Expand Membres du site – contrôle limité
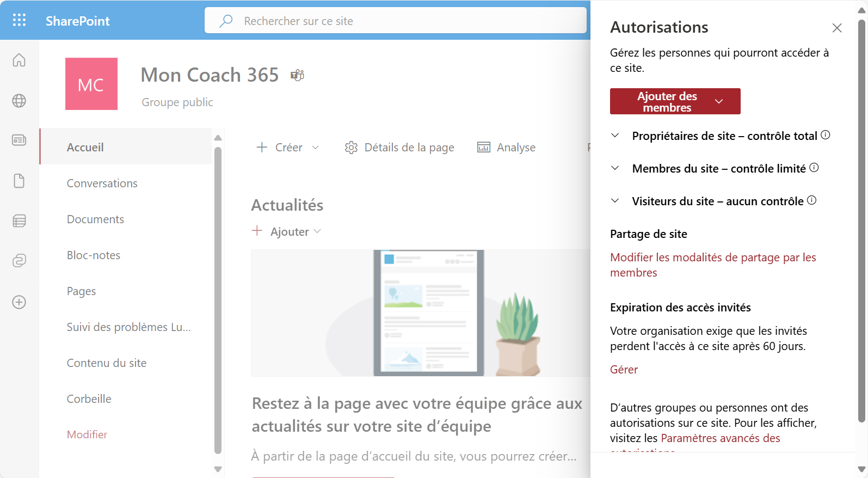Viewport: 868px width, 478px height. pyautogui.click(x=615, y=168)
